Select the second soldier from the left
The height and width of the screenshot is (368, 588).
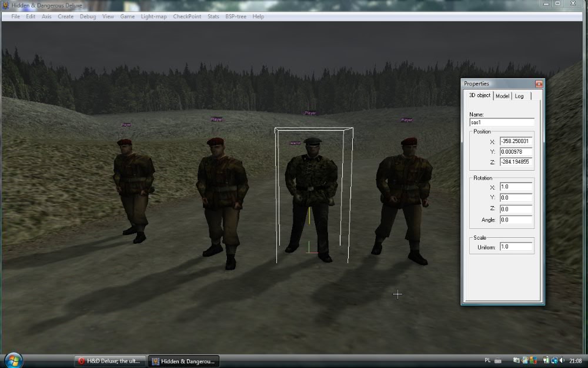click(222, 203)
